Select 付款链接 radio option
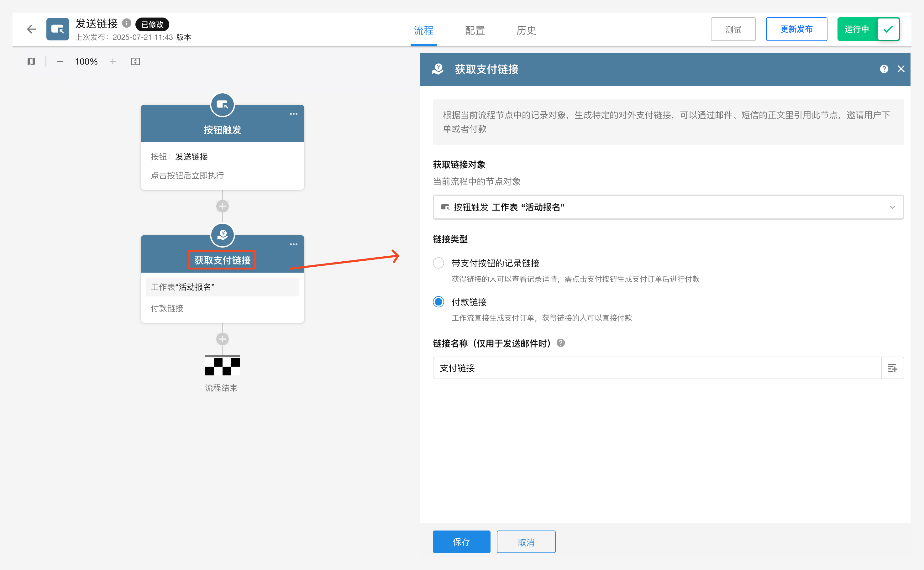The width and height of the screenshot is (924, 570). click(x=438, y=302)
